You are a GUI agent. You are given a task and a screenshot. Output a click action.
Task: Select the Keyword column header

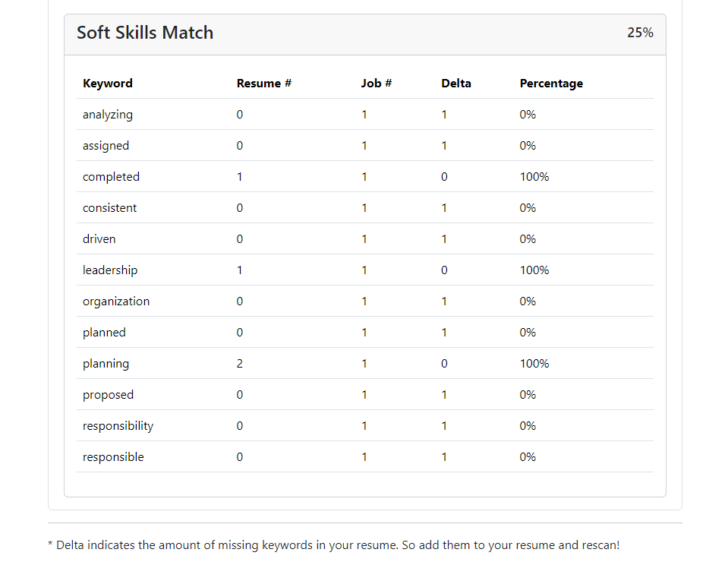tap(108, 84)
